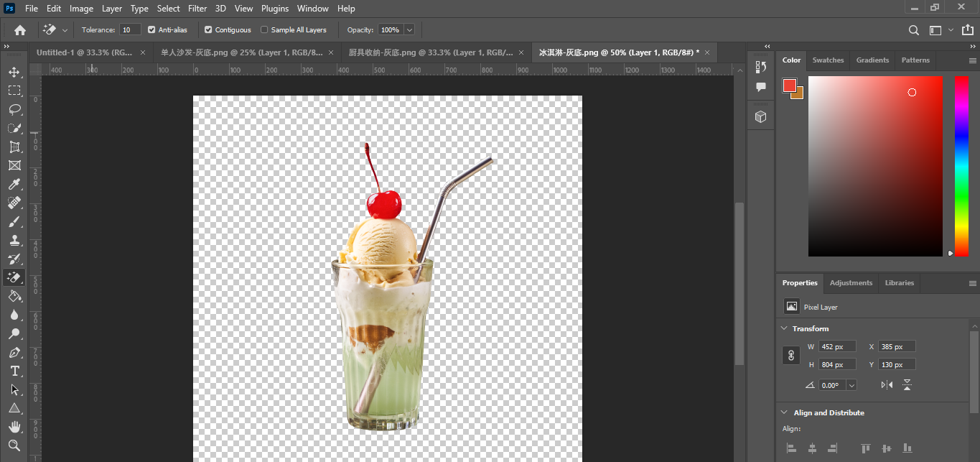
Task: Click the vertical hue slider strip
Action: click(x=961, y=166)
